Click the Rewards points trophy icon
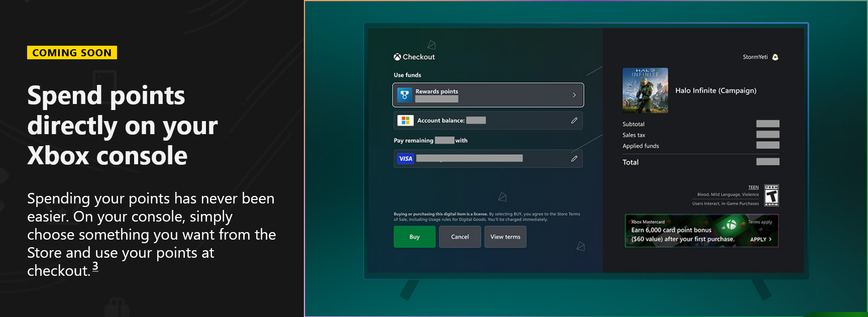Image resolution: width=868 pixels, height=317 pixels. [x=404, y=95]
